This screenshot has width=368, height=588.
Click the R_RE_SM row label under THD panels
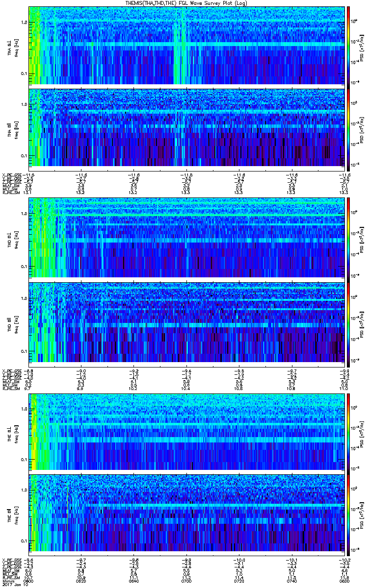[11, 390]
